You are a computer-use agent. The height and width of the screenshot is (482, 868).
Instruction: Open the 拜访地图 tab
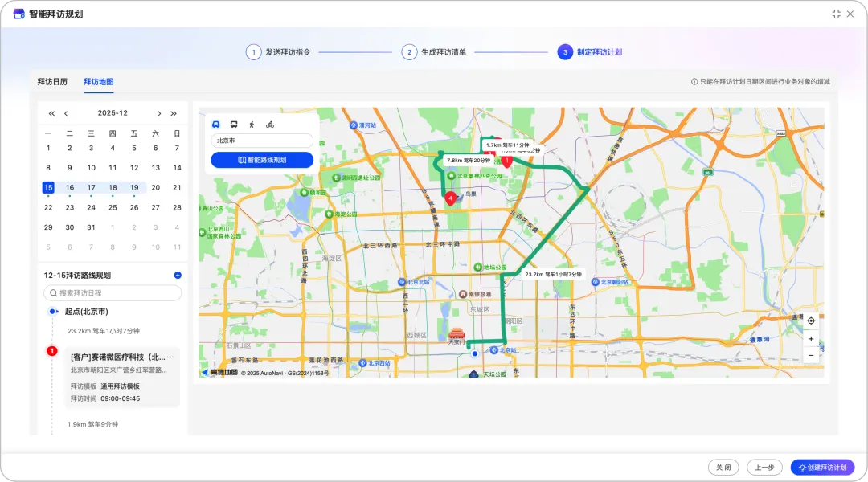pyautogui.click(x=98, y=82)
